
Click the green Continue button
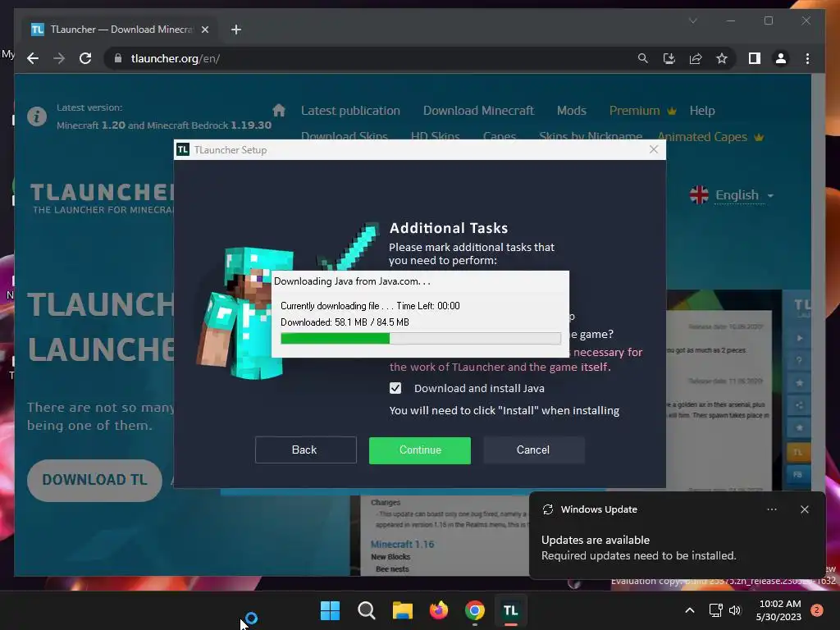pyautogui.click(x=420, y=450)
